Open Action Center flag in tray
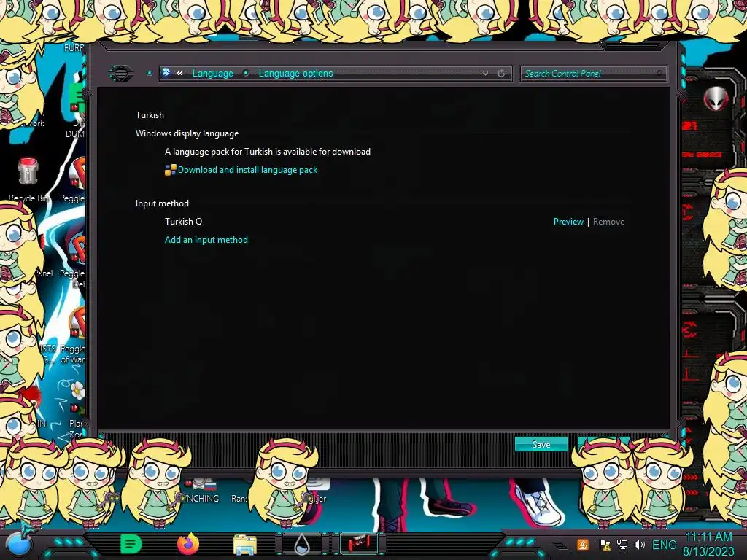 click(605, 544)
